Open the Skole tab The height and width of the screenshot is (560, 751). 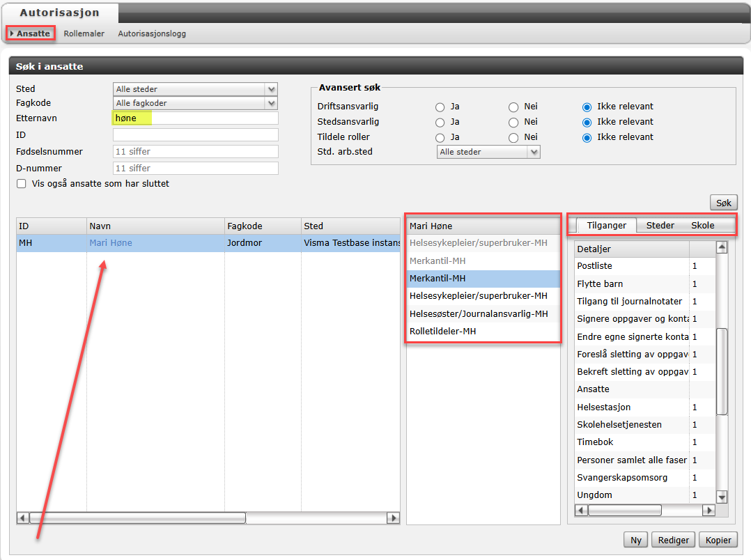tap(702, 226)
